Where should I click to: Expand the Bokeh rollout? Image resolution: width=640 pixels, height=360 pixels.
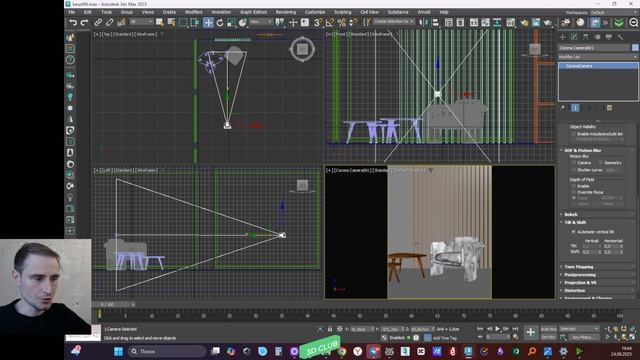tap(571, 214)
